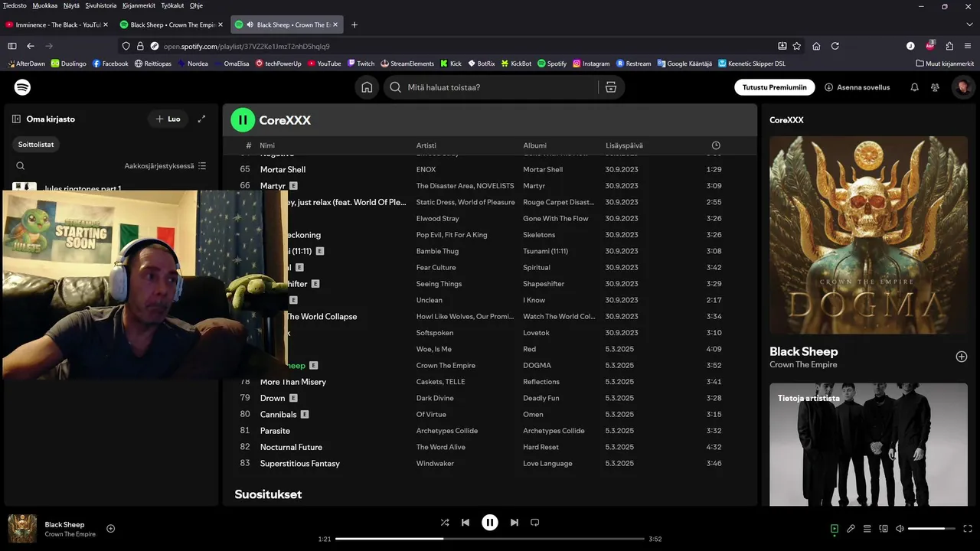Open the notifications bell
980x551 pixels.
[x=914, y=87]
